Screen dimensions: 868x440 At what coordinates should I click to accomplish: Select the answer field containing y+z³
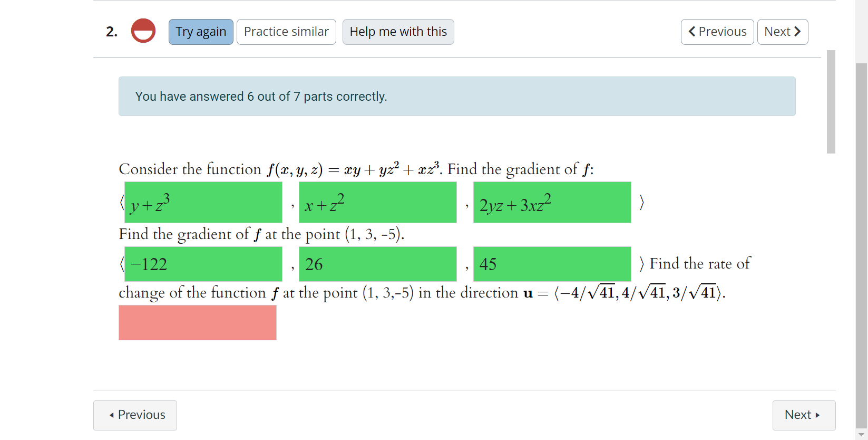click(x=203, y=202)
